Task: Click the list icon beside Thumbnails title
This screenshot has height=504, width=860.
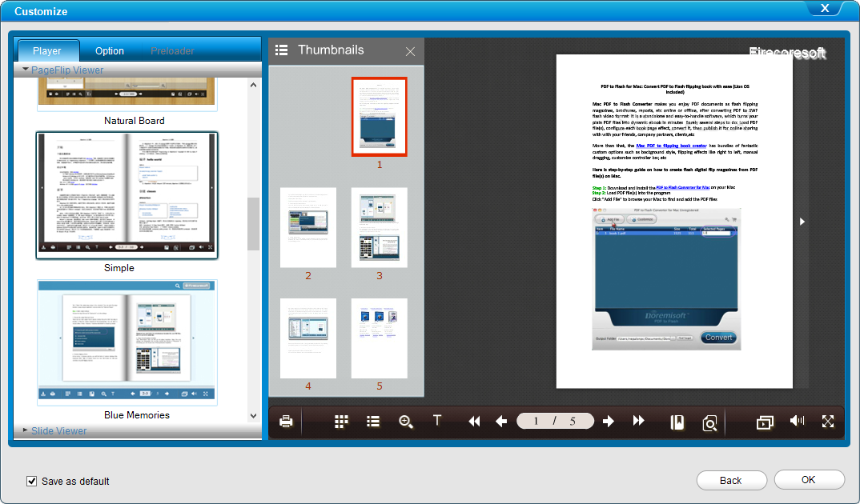Action: pos(281,50)
